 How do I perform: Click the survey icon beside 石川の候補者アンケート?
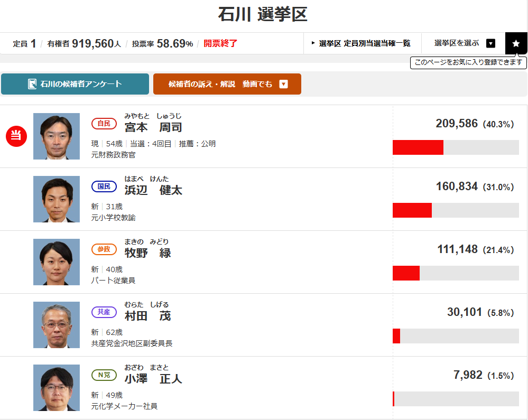(32, 84)
